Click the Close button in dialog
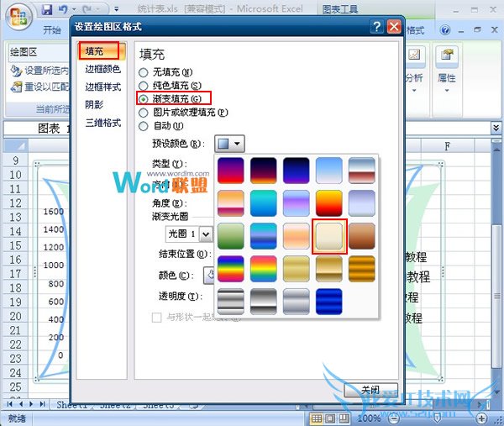Screen dimensions: 504x426 point(370,390)
